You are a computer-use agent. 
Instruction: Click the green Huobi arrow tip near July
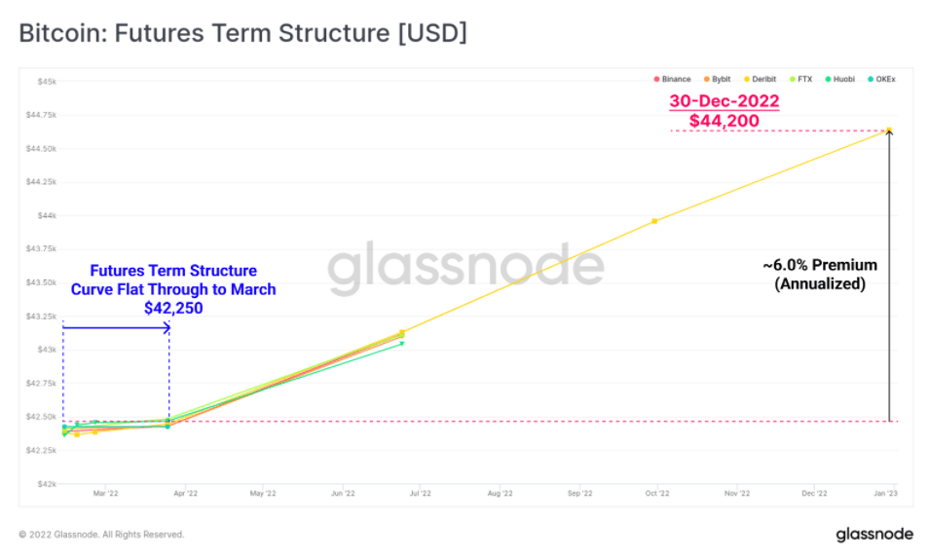[x=401, y=343]
